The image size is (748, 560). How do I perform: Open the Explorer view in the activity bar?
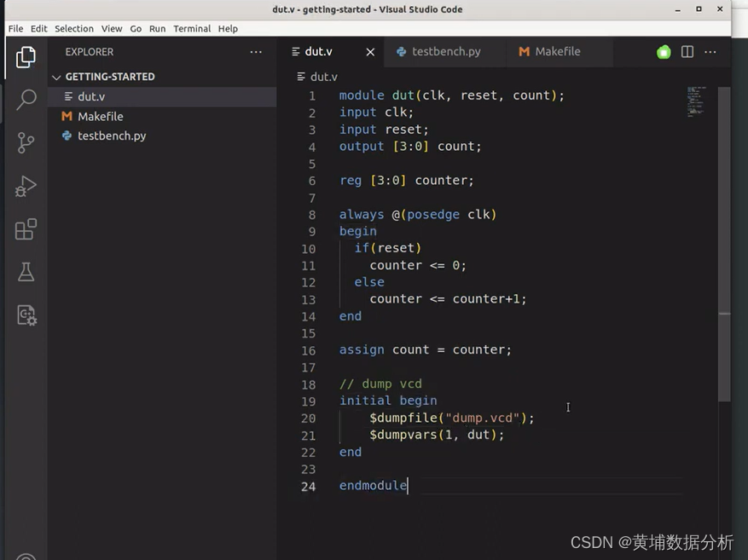25,56
